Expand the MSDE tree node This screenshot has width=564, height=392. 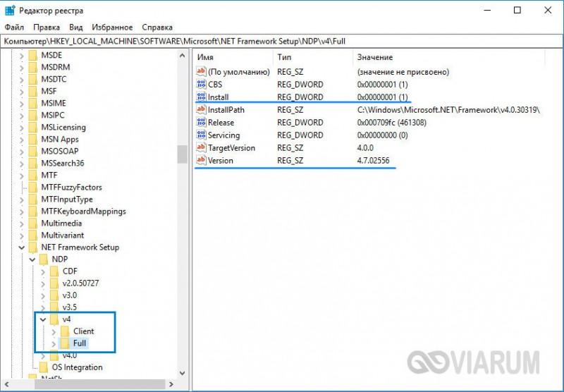click(21, 56)
